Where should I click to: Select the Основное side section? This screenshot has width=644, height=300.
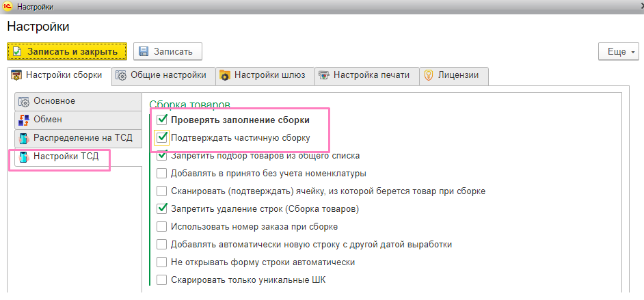(x=78, y=102)
